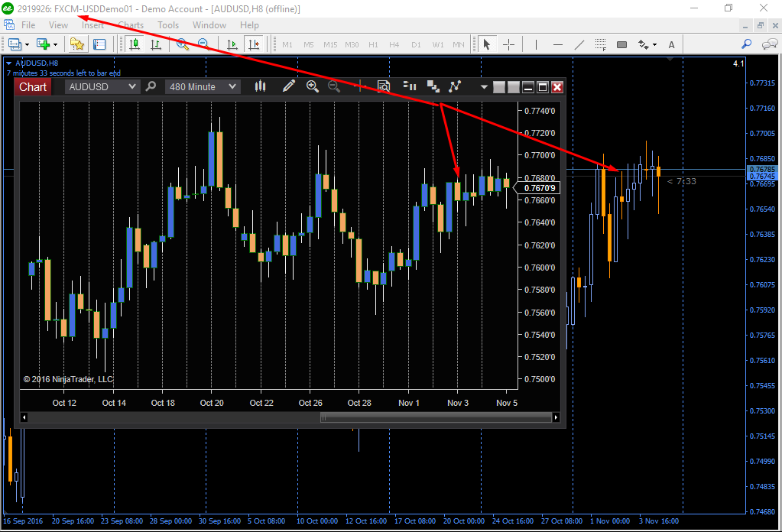This screenshot has height=532, width=782.
Task: Select the Vertical Line drawing tool
Action: (536, 44)
